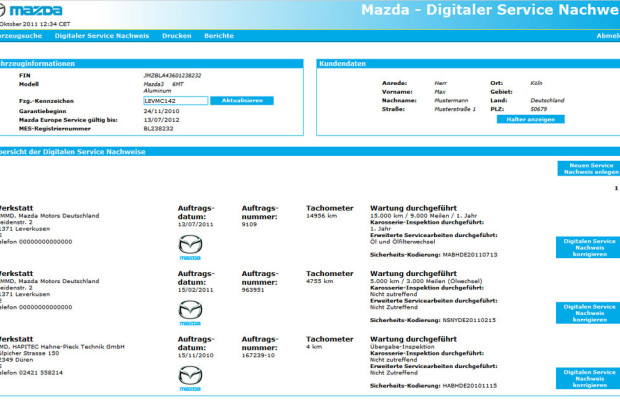Click page number 1 of the results
This screenshot has height=400, width=620.
click(x=616, y=188)
